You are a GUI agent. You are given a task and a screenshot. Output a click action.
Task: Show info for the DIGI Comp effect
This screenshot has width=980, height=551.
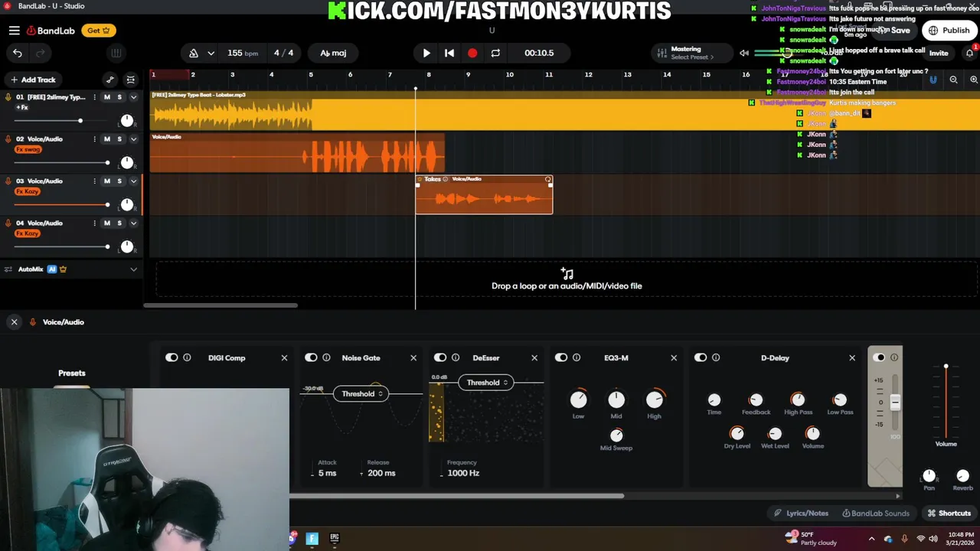coord(187,357)
